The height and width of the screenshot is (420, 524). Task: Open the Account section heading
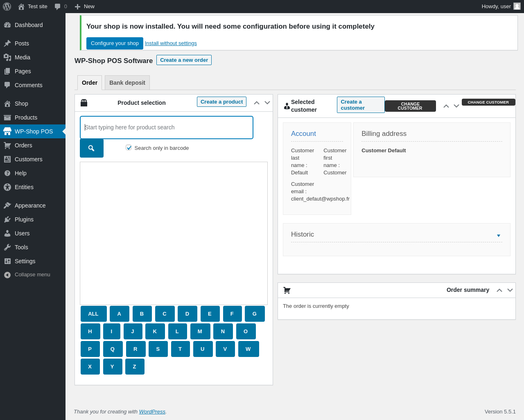[303, 134]
